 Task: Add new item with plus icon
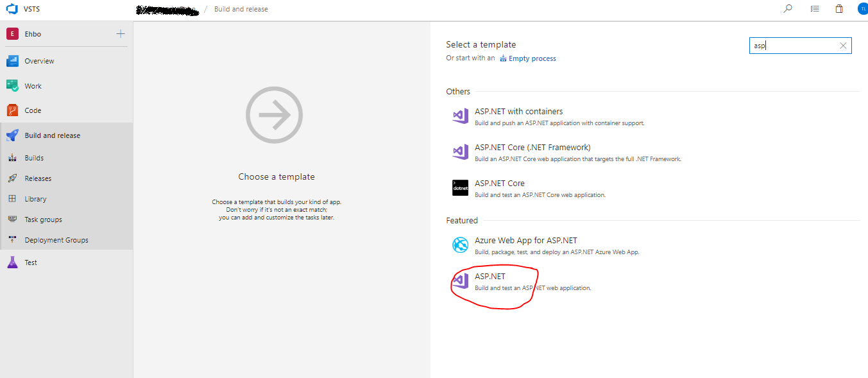pos(121,33)
